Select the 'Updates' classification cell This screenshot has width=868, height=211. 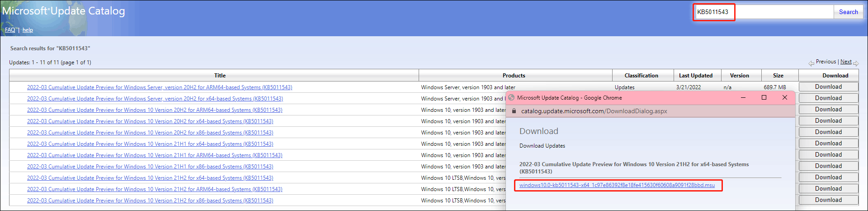pos(624,87)
